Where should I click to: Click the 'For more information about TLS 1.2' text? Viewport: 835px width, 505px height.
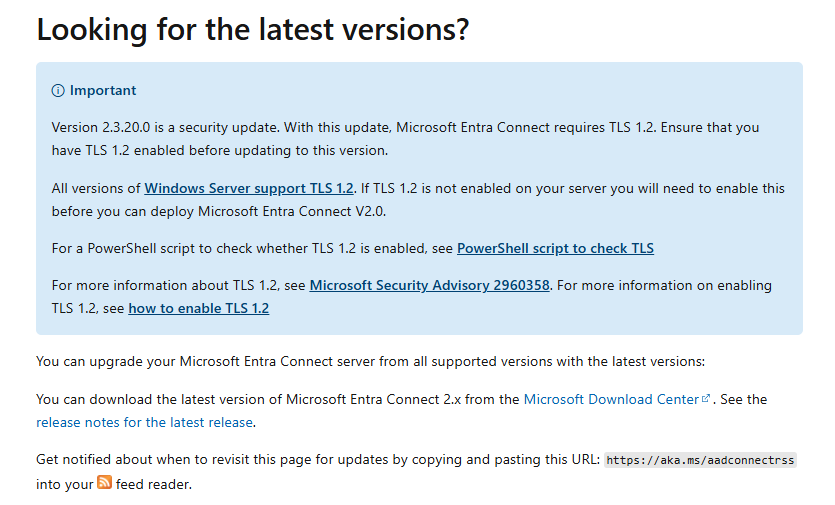point(178,286)
